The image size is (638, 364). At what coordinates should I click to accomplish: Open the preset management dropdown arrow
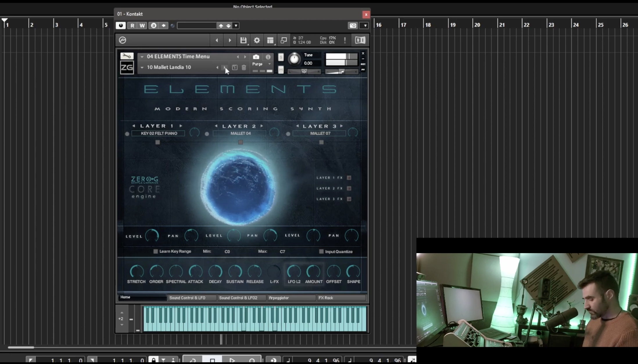236,26
